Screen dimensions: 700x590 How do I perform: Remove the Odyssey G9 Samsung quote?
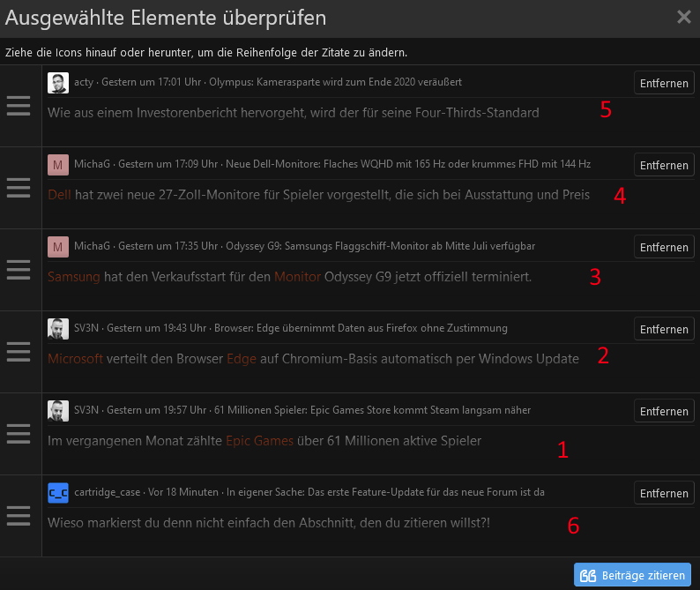point(664,247)
